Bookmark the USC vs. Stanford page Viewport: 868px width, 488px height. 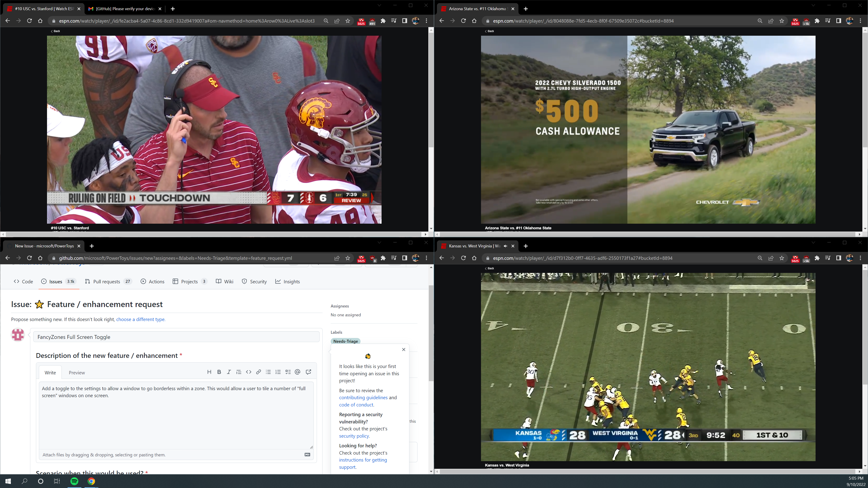click(348, 21)
